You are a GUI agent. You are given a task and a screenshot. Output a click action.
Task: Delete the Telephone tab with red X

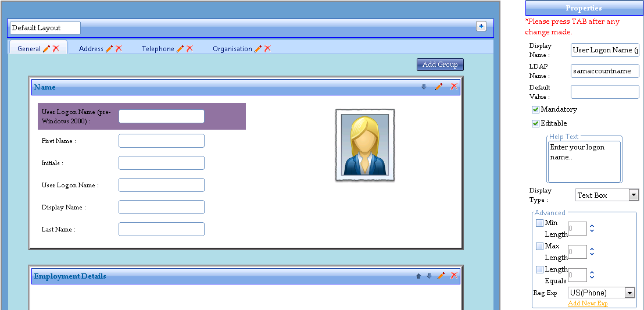click(x=189, y=48)
